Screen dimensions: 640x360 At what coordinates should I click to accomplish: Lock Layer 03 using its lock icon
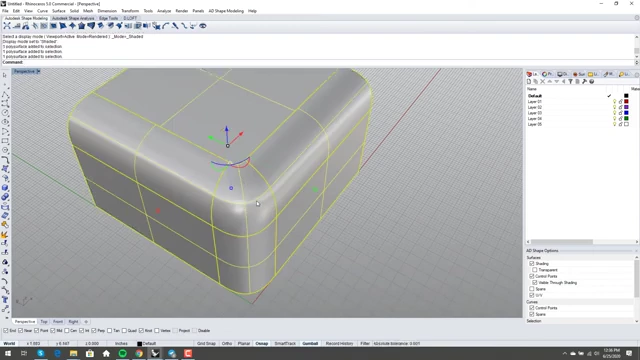[620, 113]
